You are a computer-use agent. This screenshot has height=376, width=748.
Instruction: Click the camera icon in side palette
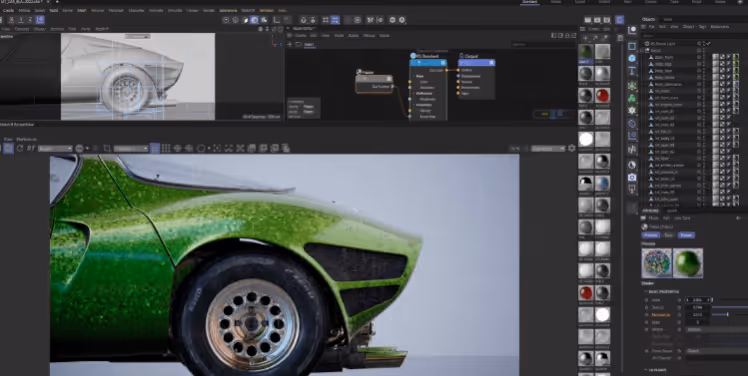(x=632, y=177)
